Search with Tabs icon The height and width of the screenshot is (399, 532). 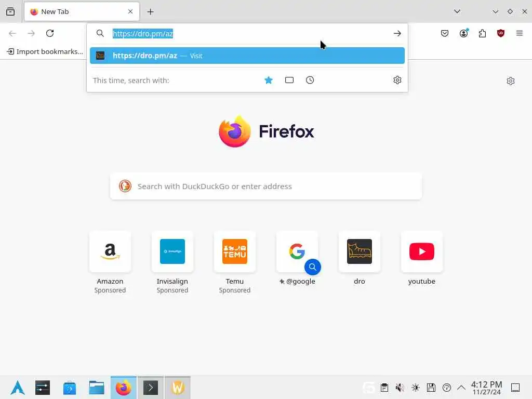click(x=289, y=80)
